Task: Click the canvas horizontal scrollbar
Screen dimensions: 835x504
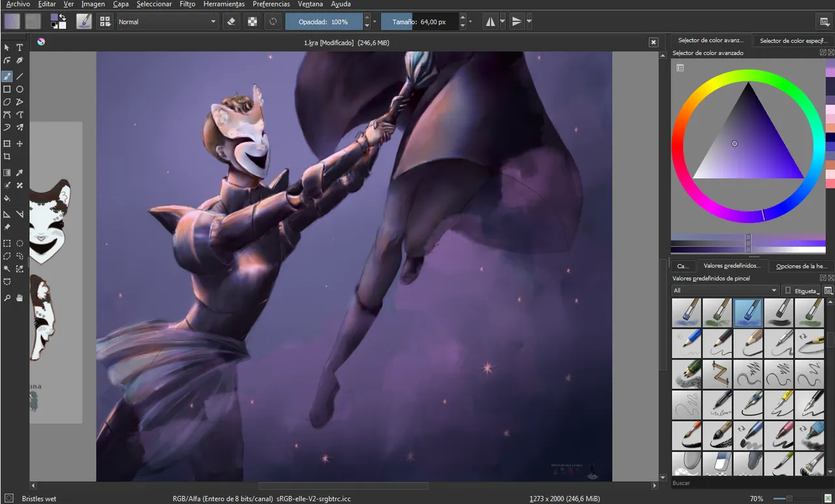Action: tap(343, 486)
